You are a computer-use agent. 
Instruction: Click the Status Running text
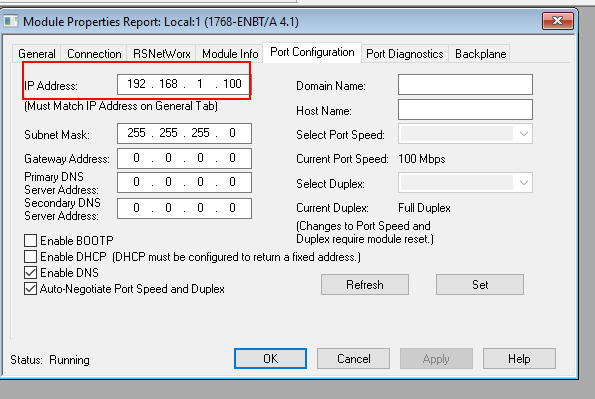(x=50, y=360)
